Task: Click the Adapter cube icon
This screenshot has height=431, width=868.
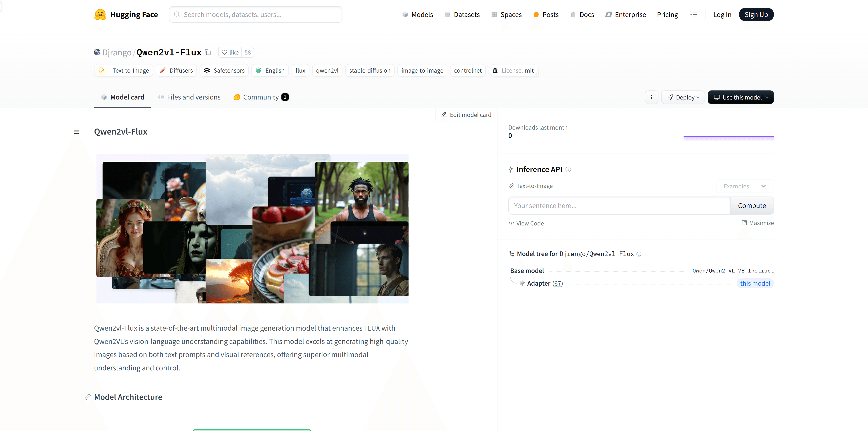Action: pos(522,283)
